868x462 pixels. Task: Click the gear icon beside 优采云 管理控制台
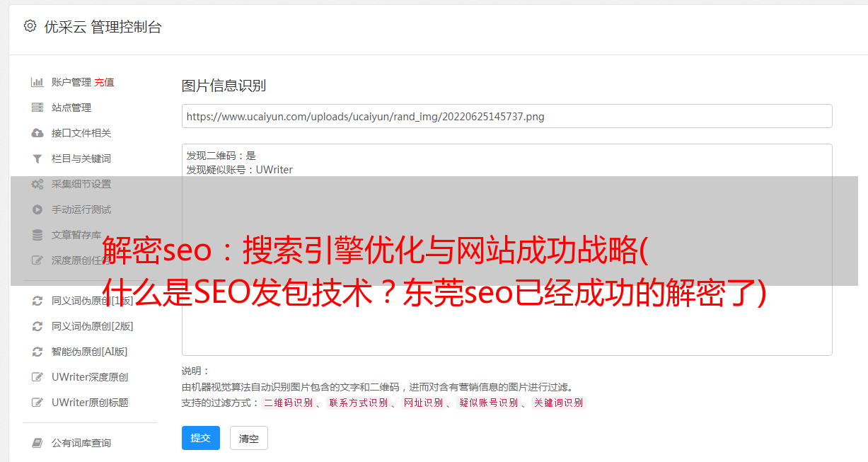tap(30, 26)
